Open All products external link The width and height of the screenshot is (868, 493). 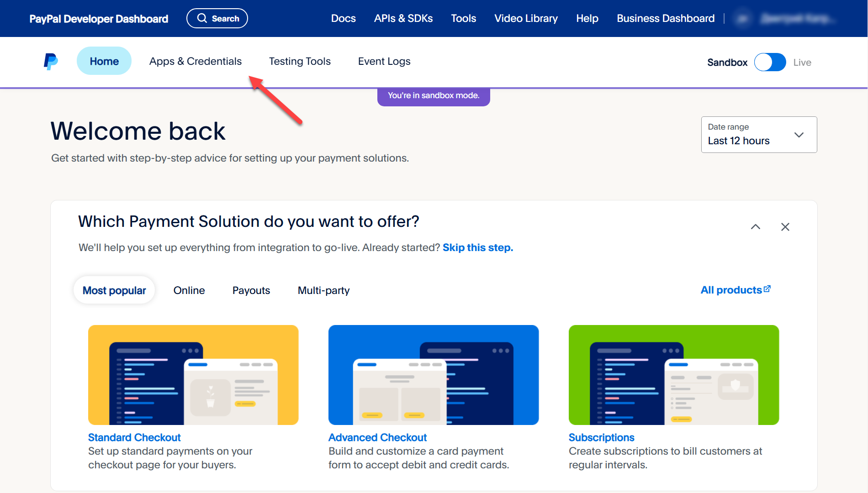pos(736,290)
